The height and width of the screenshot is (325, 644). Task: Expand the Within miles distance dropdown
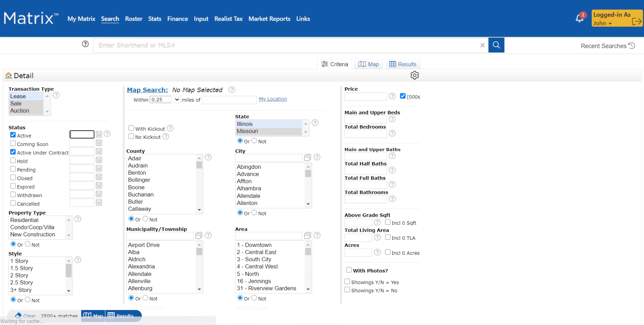click(177, 100)
